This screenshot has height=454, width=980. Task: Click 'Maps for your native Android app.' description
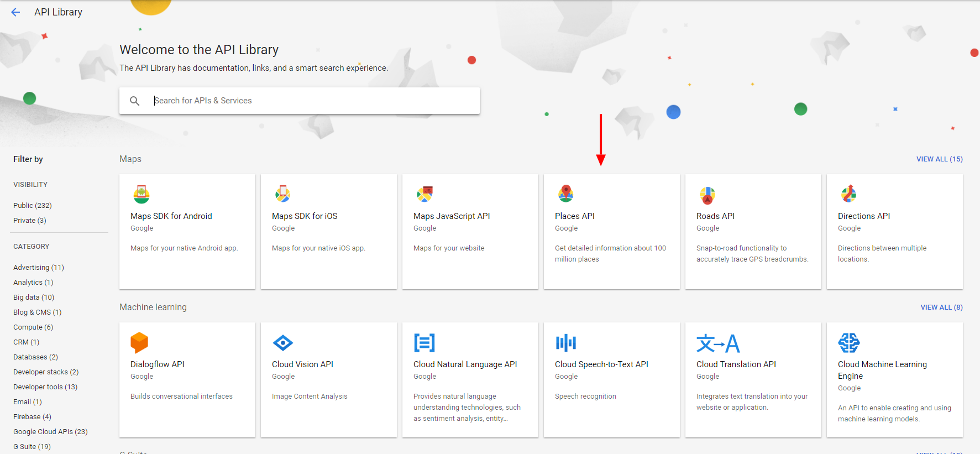184,248
